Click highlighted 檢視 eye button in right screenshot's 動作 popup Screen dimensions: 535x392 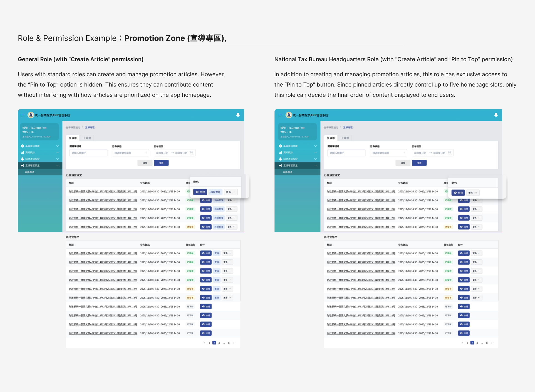458,193
